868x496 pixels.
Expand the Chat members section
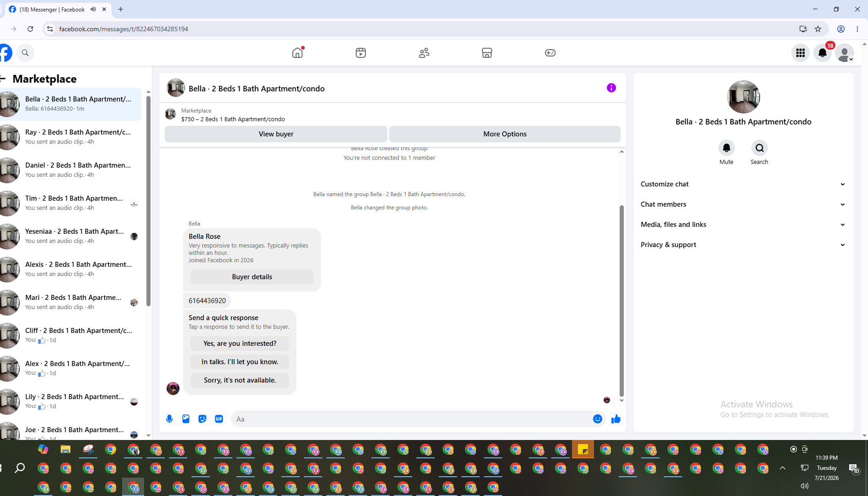click(743, 204)
